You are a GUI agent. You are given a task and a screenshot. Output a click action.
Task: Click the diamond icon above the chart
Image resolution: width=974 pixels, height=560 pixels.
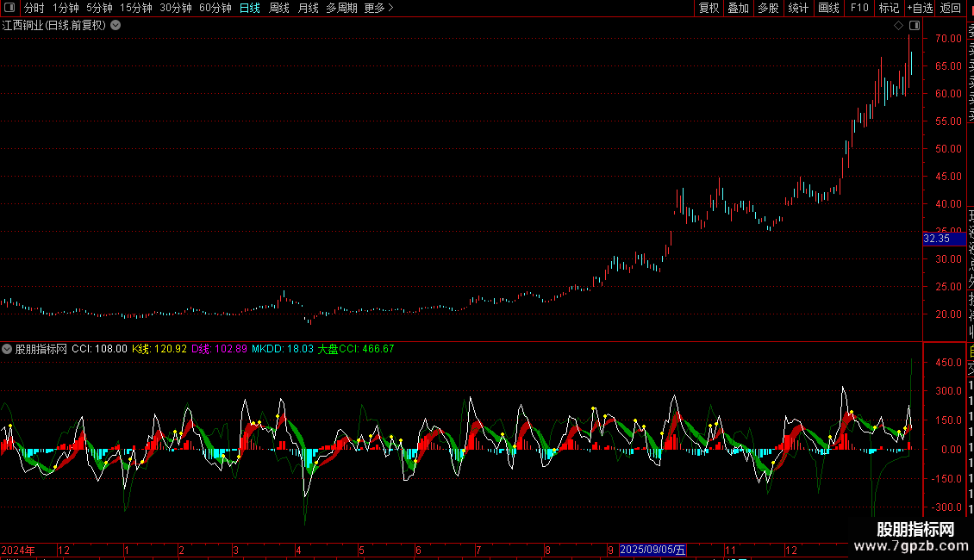[898, 26]
